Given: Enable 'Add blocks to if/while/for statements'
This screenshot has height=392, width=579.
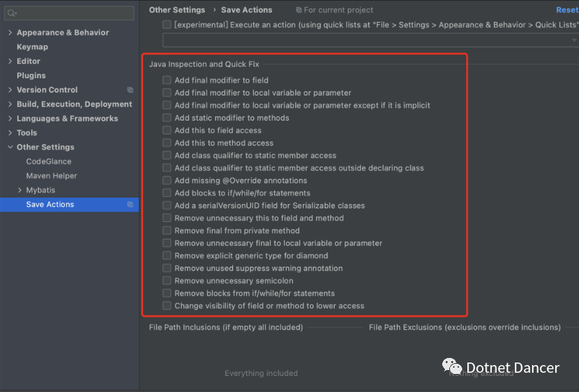Looking at the screenshot, I should point(167,193).
